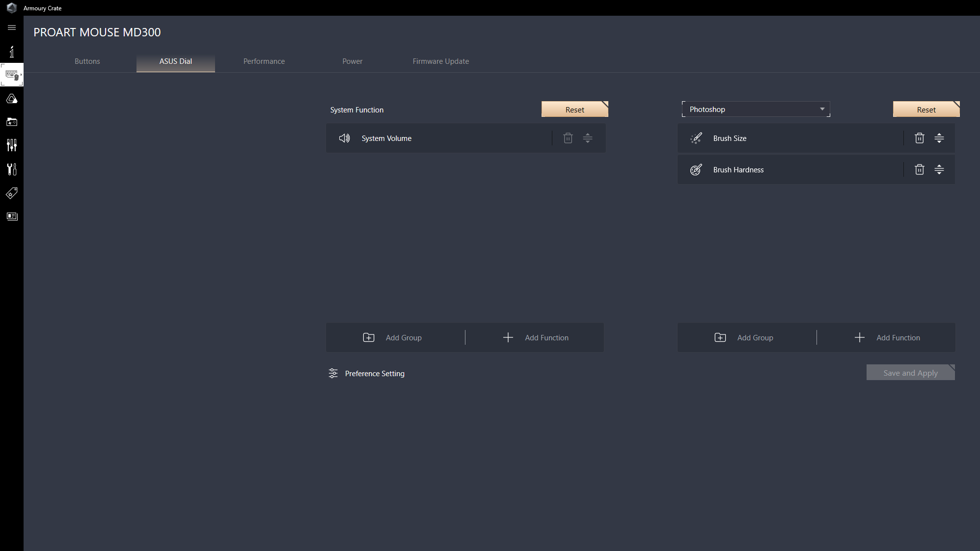Open the Firmware Update tab
This screenshot has height=551, width=980.
440,61
